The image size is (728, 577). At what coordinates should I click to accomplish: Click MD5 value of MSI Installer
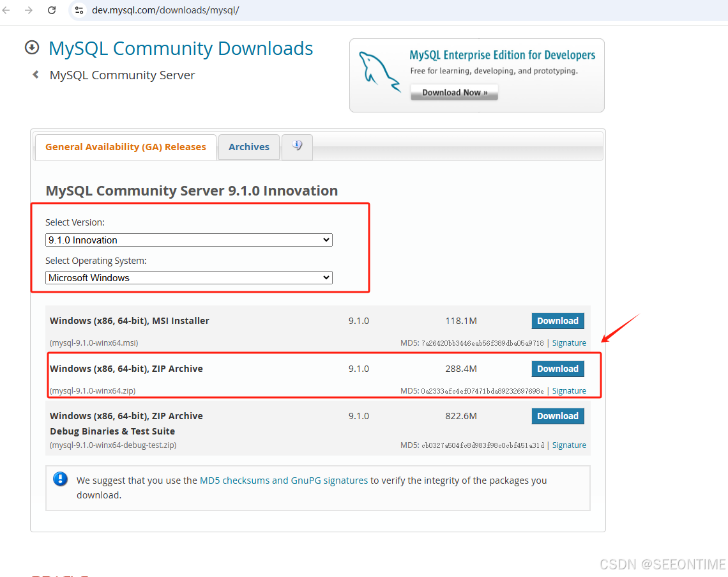(482, 343)
